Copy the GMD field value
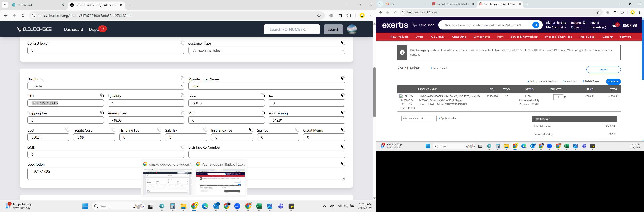Screen dimensions: 644x212 182,147
